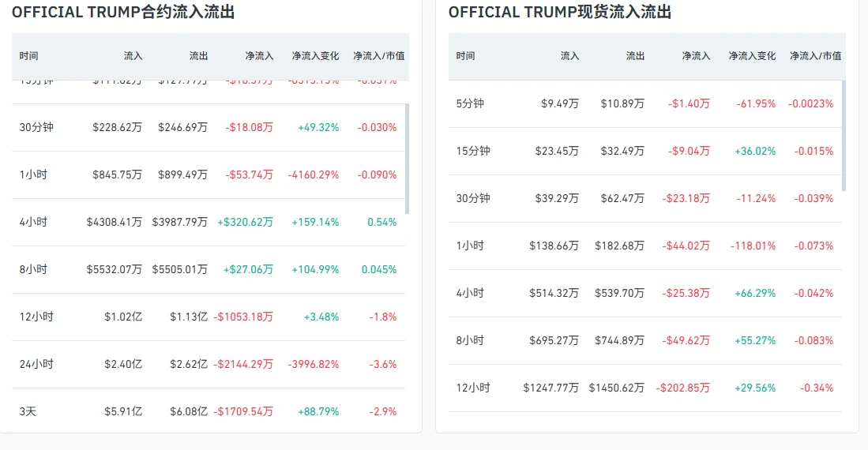Click the $246.69万 outflow value
Screen dimensions: 868x450
tap(182, 127)
